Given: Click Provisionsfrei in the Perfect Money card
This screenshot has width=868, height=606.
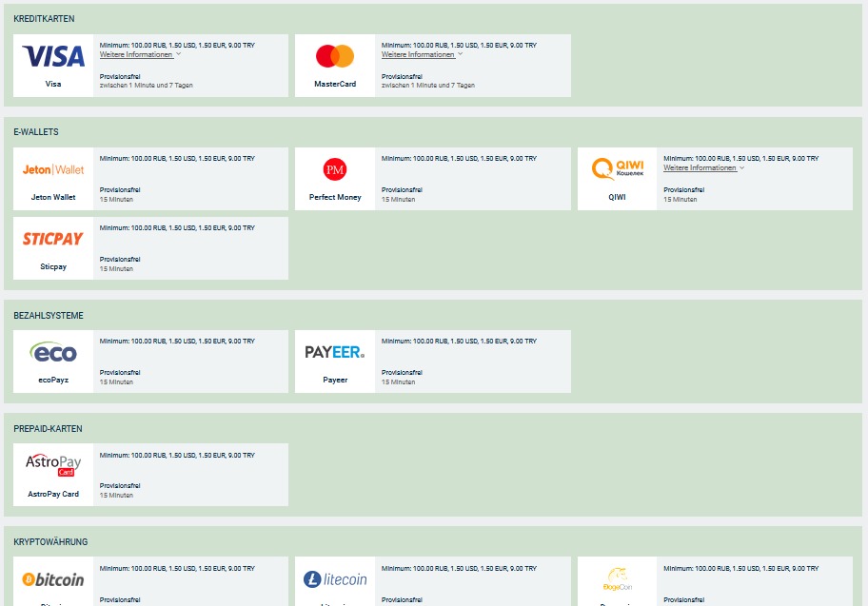Looking at the screenshot, I should [x=402, y=190].
